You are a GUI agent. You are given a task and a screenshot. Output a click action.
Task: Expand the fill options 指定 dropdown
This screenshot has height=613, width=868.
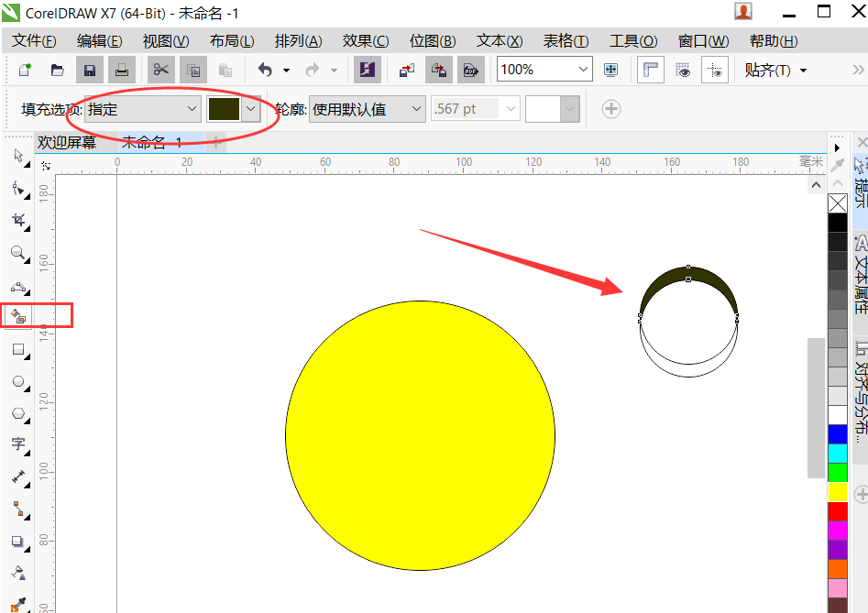192,109
